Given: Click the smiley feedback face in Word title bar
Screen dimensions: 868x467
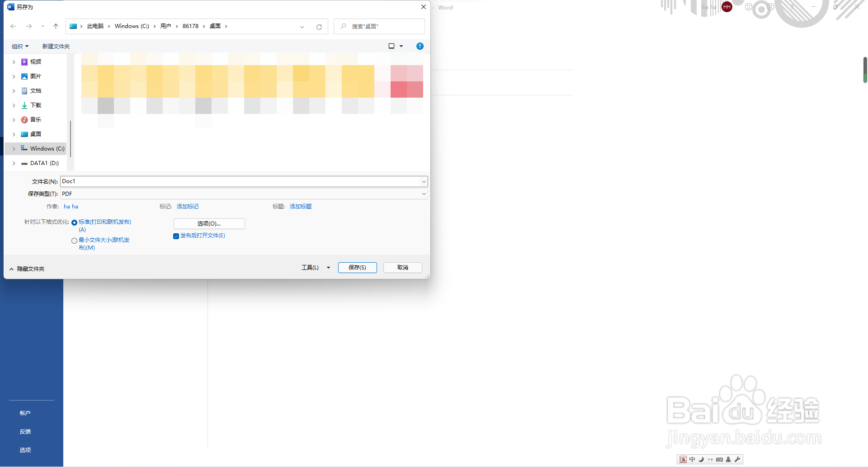Looking at the screenshot, I should [749, 7].
